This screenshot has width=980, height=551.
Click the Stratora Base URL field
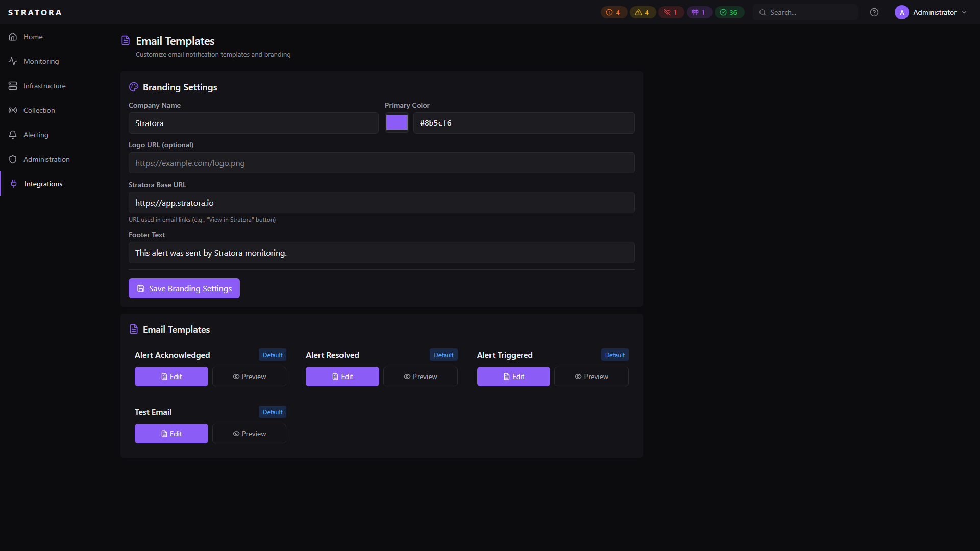pyautogui.click(x=382, y=203)
